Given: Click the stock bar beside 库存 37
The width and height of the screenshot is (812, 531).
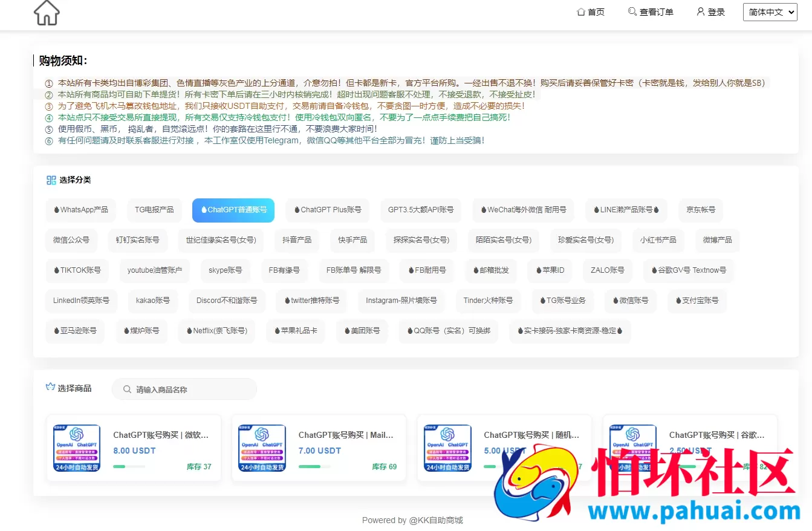Looking at the screenshot, I should click(x=129, y=467).
